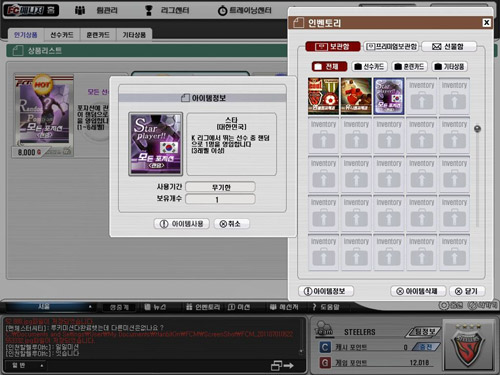Select the 선수카드 inventory filter

point(369,67)
